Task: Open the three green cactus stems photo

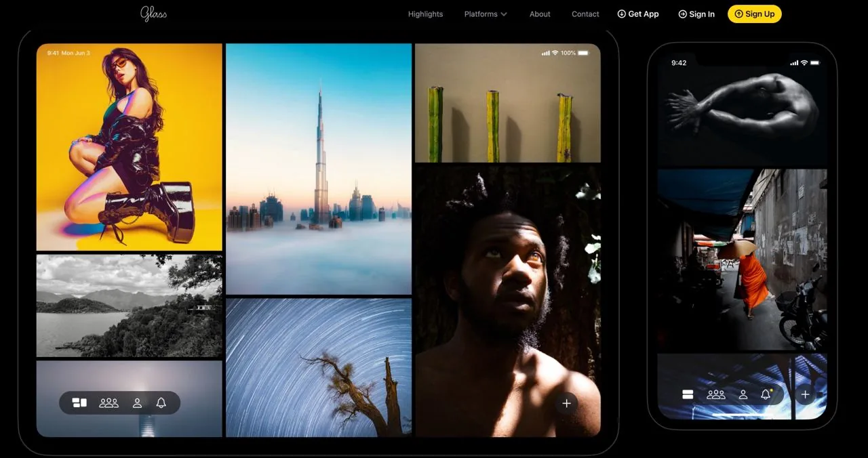Action: (507, 103)
